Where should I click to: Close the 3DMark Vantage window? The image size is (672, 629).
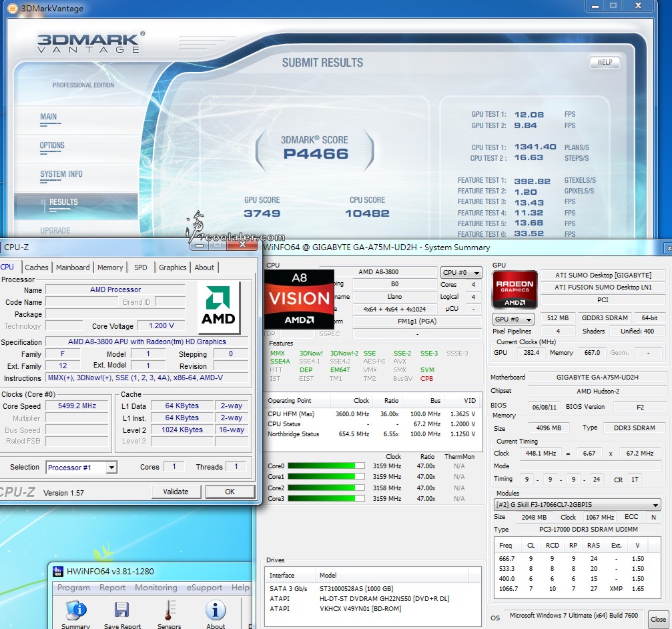(x=639, y=6)
